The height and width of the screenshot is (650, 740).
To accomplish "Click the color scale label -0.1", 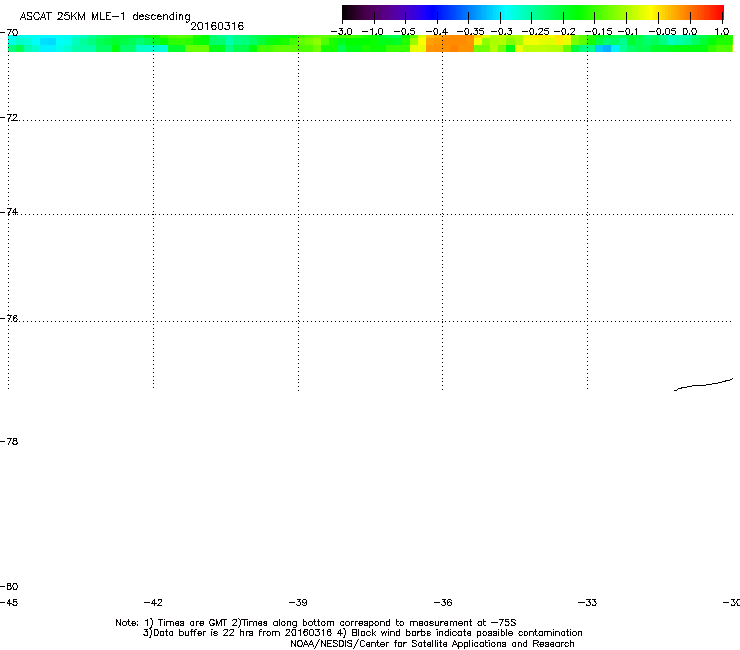I will [628, 32].
